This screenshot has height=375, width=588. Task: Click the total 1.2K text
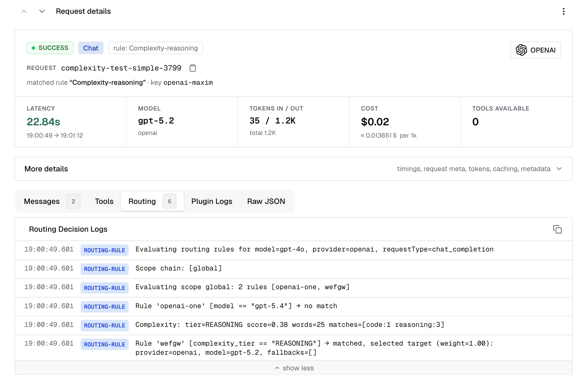(x=263, y=133)
